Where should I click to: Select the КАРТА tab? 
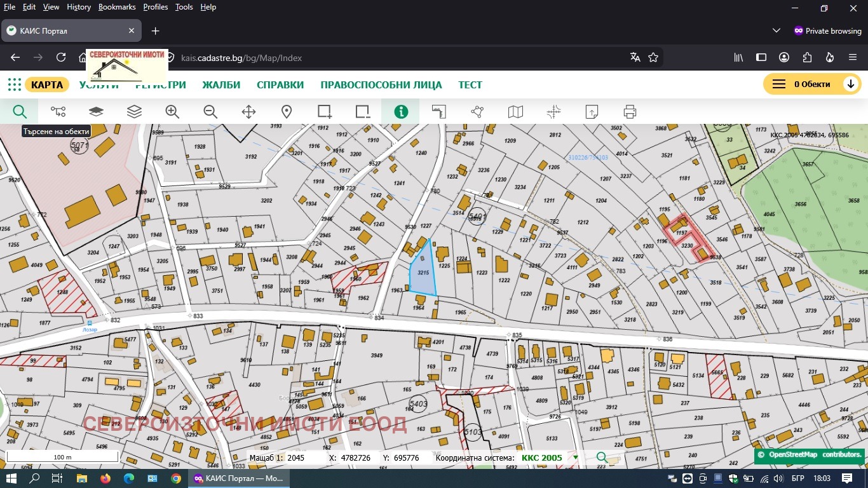[x=47, y=85]
